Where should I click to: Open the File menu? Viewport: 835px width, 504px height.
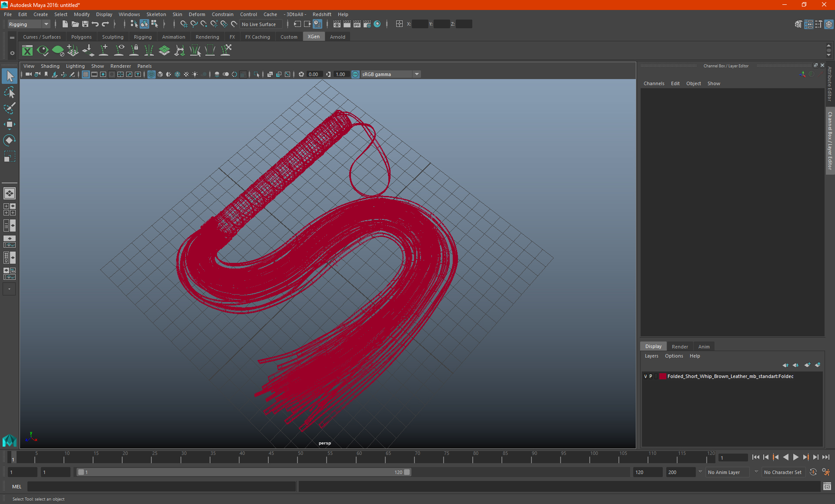coord(8,14)
